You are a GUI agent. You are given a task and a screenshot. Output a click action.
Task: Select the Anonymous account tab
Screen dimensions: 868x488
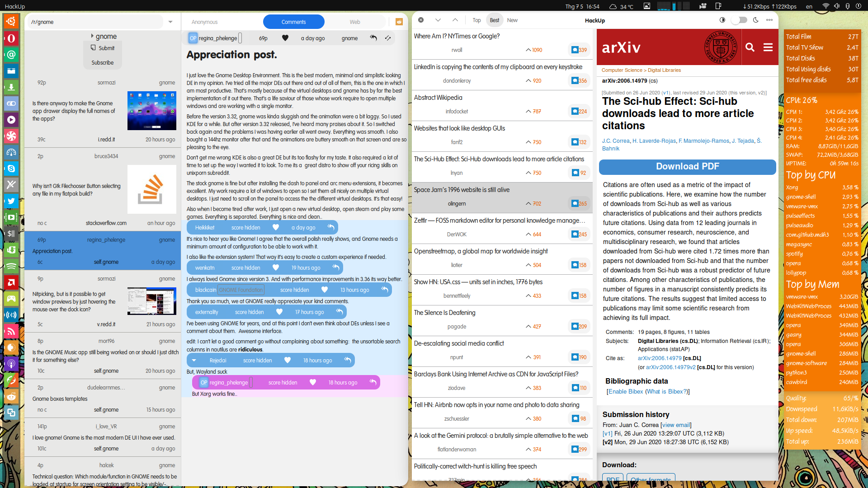tap(204, 22)
